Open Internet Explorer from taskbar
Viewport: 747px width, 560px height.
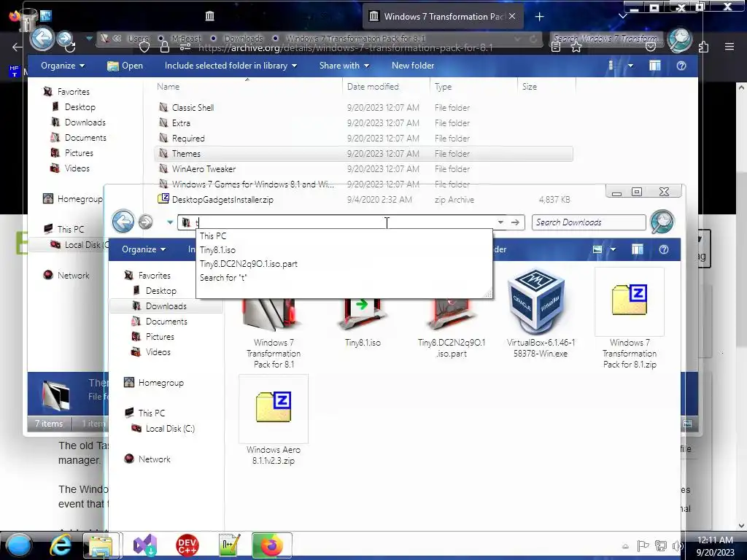[61, 545]
